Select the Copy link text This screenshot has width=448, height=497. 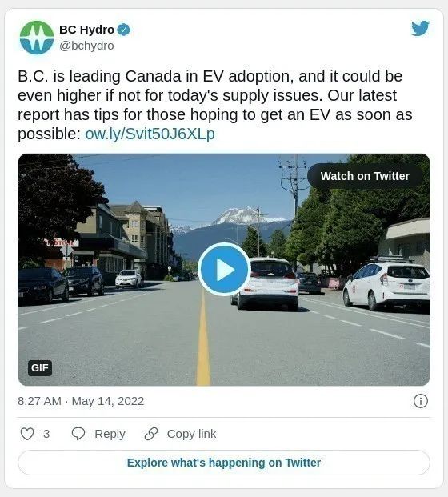[191, 434]
